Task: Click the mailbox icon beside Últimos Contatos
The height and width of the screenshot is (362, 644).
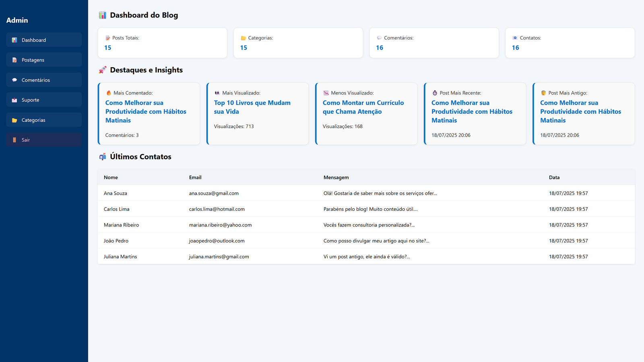Action: coord(103,156)
